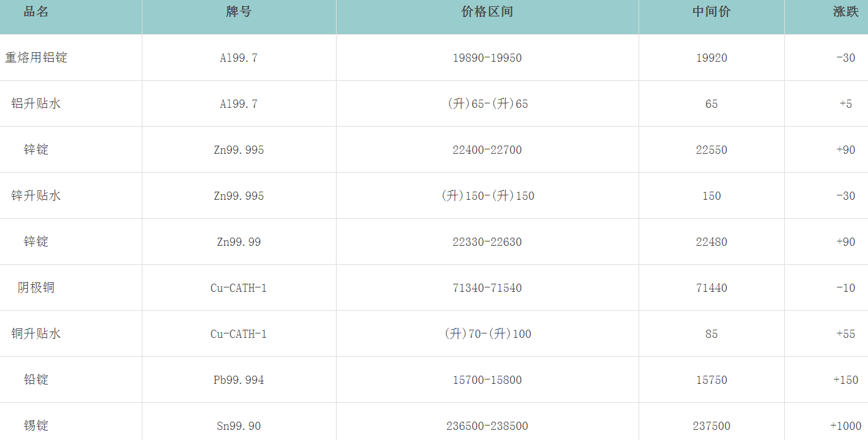
Task: Click the 阴极铜 product name
Action: (x=36, y=287)
